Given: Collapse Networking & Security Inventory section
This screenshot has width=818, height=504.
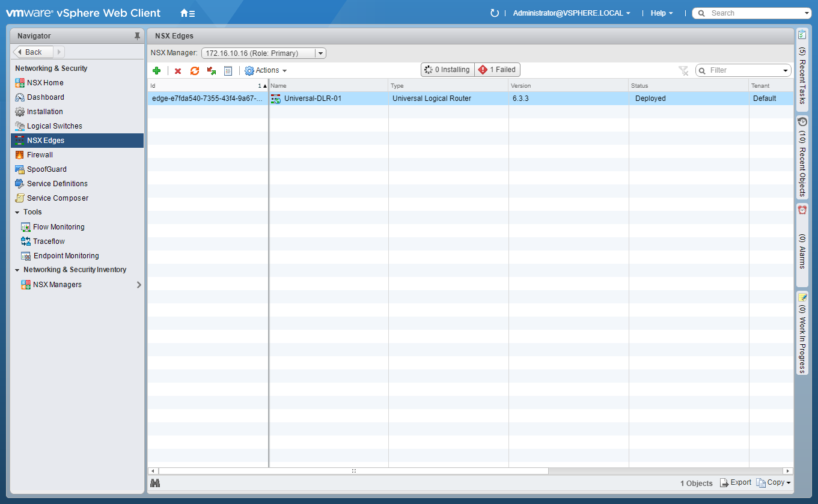Looking at the screenshot, I should click(x=17, y=270).
